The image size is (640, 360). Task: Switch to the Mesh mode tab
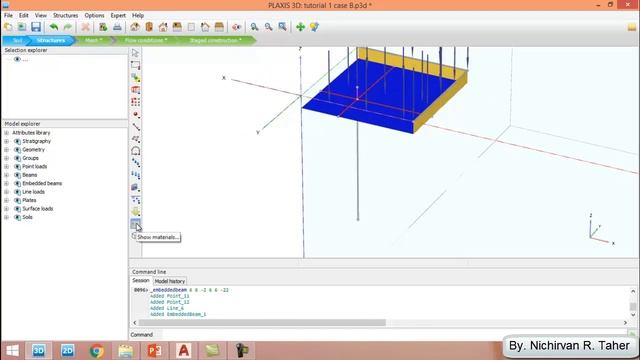(93, 40)
